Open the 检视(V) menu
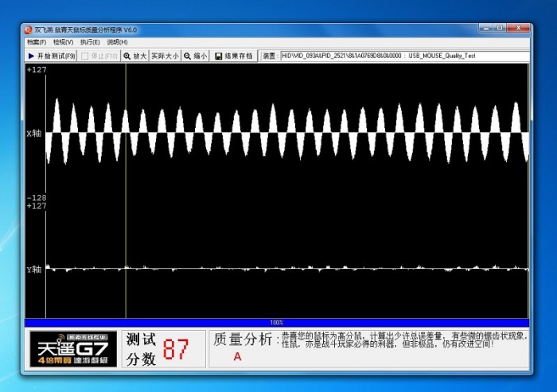 click(x=63, y=42)
